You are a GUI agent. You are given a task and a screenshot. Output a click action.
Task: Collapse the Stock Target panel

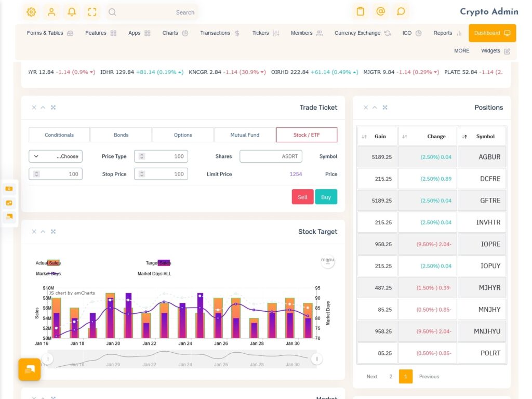point(43,232)
